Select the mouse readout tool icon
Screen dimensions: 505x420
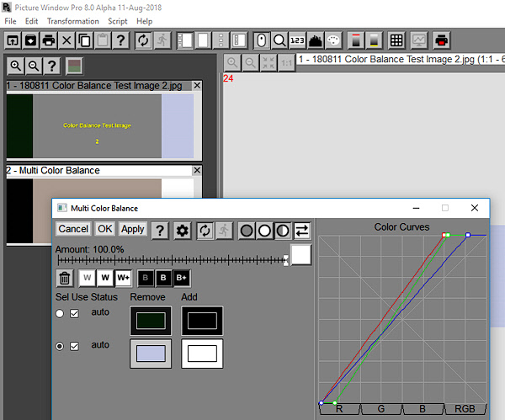262,40
